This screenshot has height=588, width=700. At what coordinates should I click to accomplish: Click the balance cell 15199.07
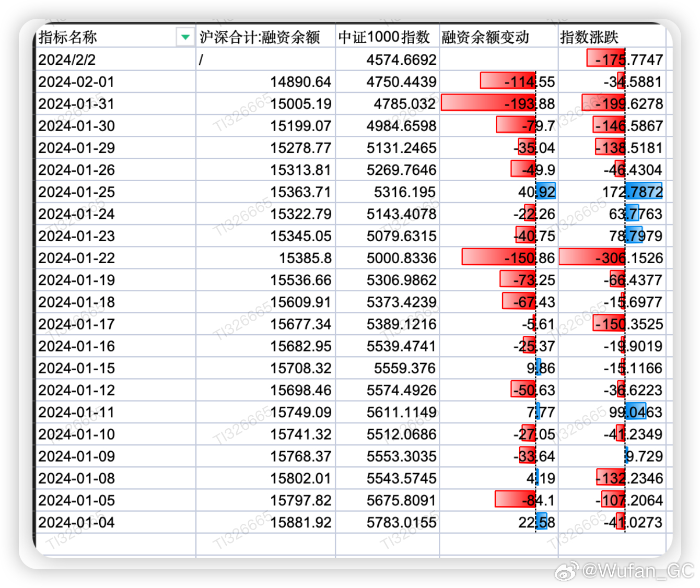265,125
